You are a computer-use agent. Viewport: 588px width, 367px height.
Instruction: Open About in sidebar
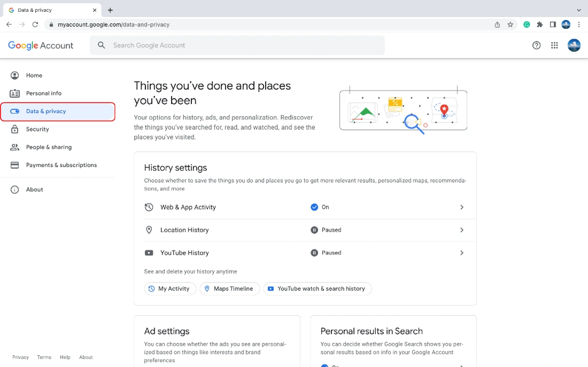tap(57, 190)
